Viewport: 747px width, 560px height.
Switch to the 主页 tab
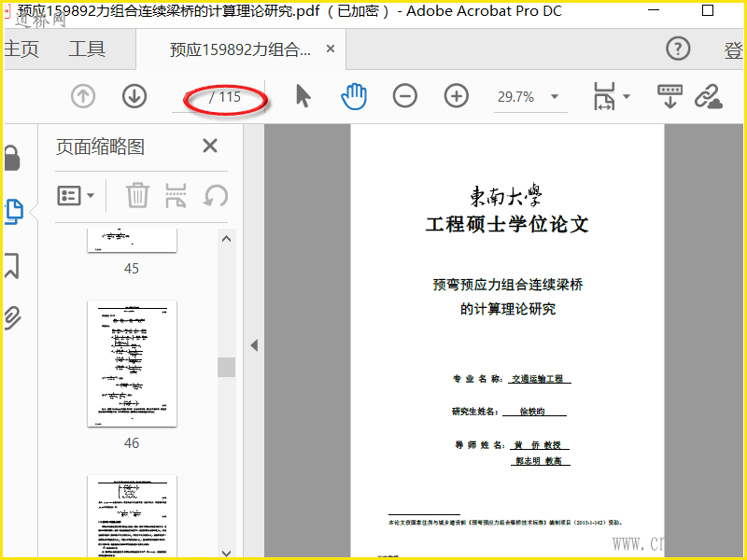[x=21, y=49]
